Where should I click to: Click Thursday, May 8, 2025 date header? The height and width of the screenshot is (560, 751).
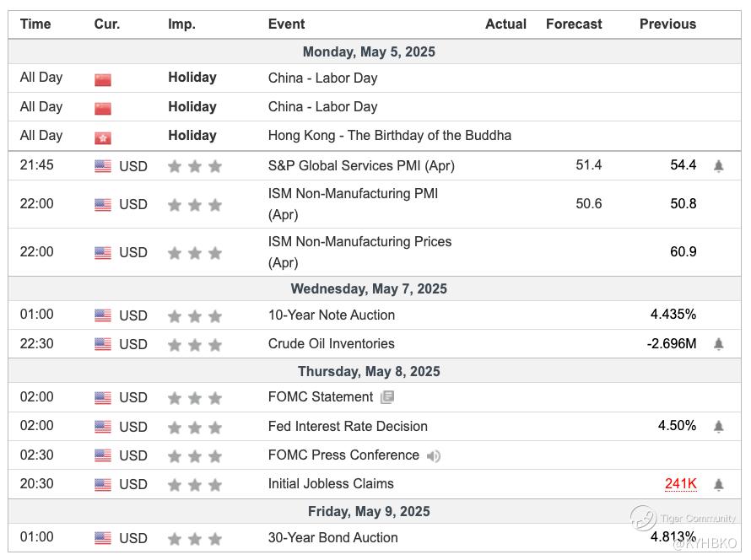click(x=369, y=371)
